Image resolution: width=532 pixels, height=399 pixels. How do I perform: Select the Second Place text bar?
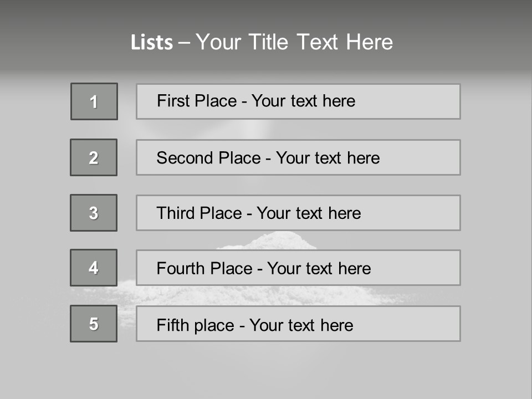[298, 157]
